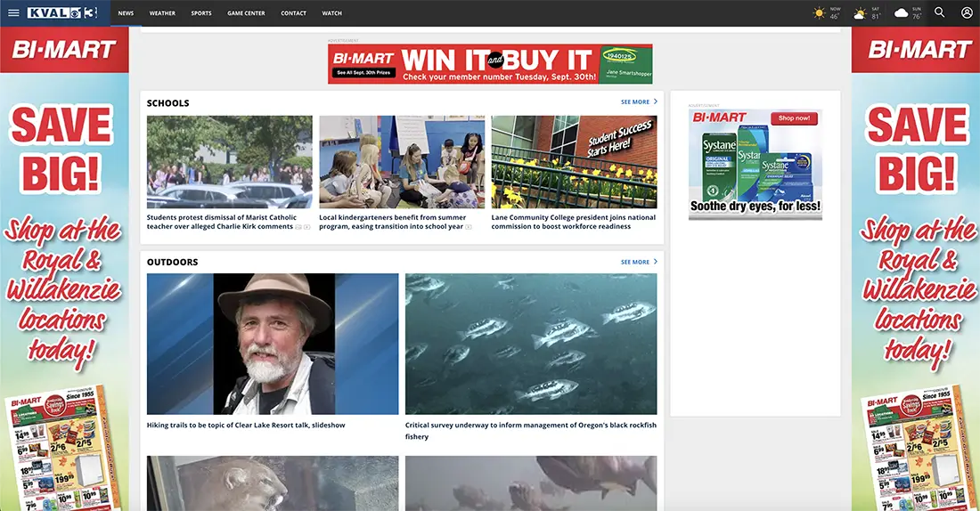Viewport: 980px width, 511px height.
Task: Open Clear Lake Resort hiking trails headline
Action: pos(246,426)
